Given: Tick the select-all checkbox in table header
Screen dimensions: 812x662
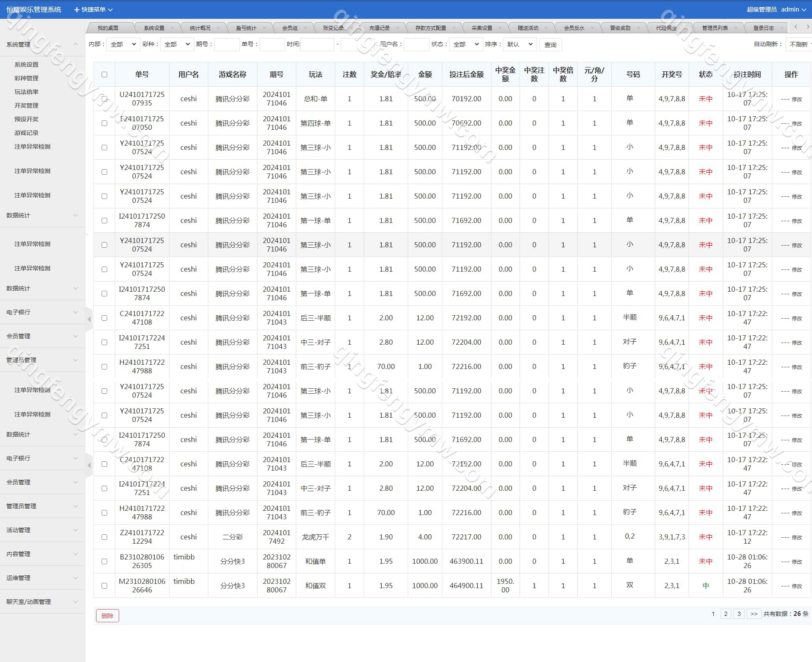Looking at the screenshot, I should click(104, 74).
